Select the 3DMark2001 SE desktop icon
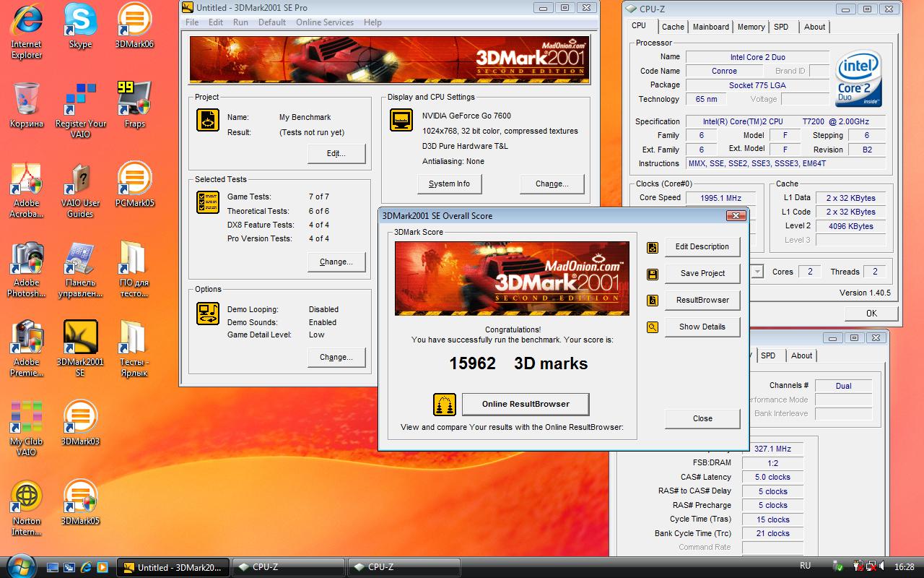 tap(80, 349)
